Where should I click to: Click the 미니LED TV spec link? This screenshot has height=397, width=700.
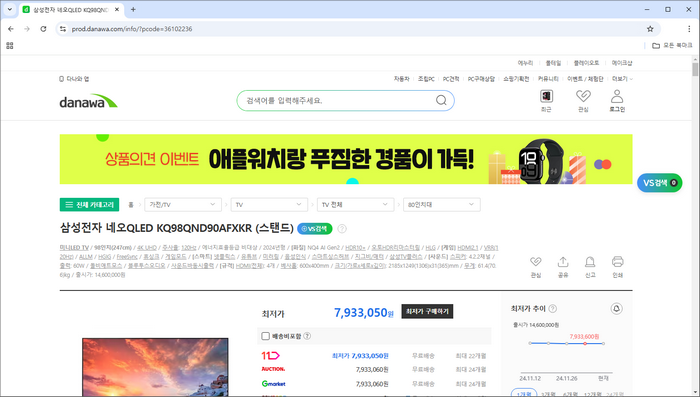click(x=75, y=247)
